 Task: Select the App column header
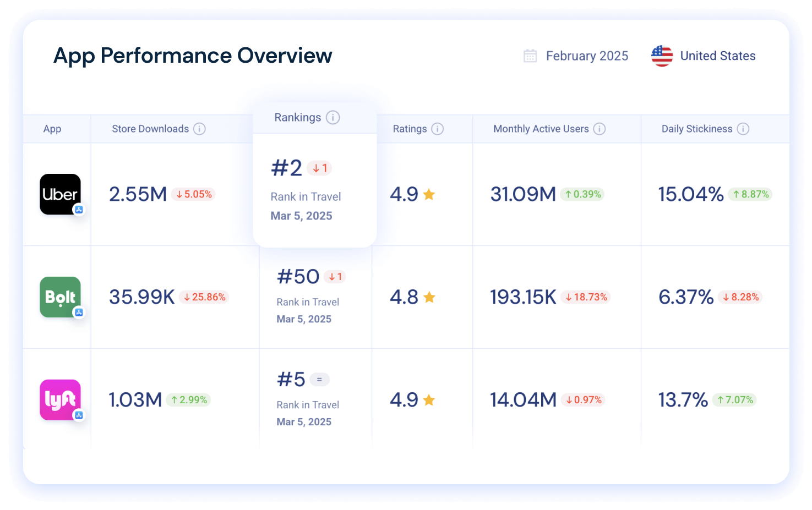point(52,129)
